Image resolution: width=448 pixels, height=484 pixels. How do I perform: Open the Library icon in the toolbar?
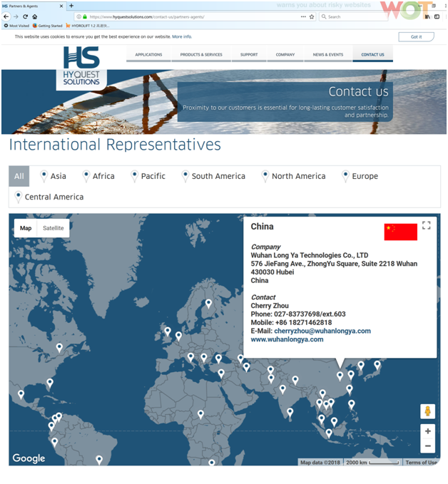pyautogui.click(x=427, y=16)
